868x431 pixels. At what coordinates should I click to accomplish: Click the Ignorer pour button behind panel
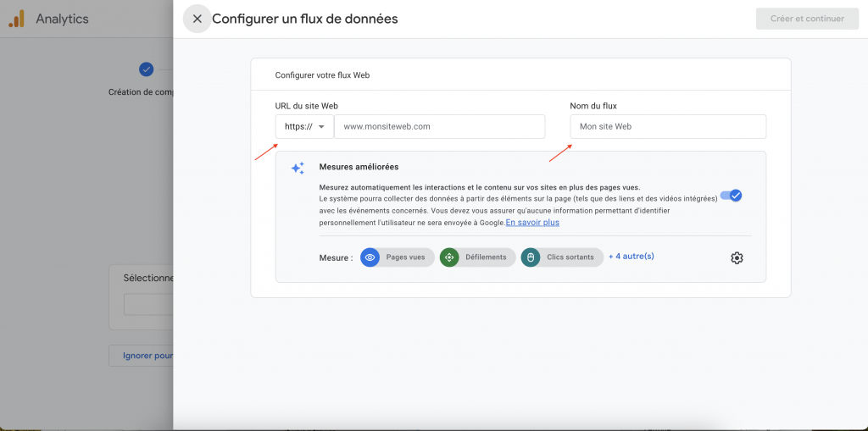point(142,356)
